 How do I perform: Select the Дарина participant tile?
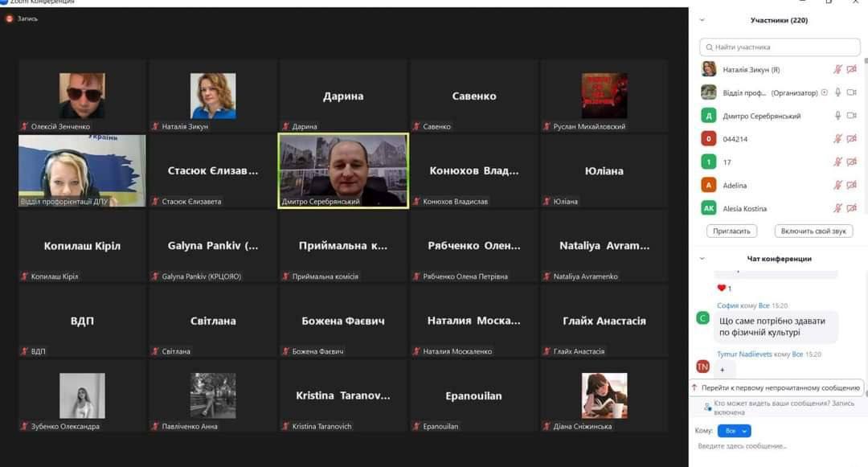[x=343, y=96]
